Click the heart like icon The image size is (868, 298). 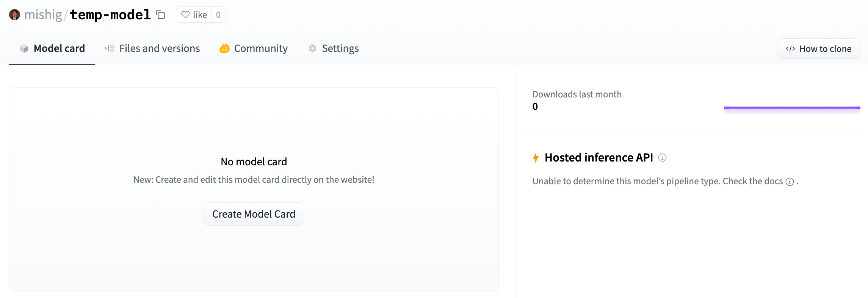[185, 15]
